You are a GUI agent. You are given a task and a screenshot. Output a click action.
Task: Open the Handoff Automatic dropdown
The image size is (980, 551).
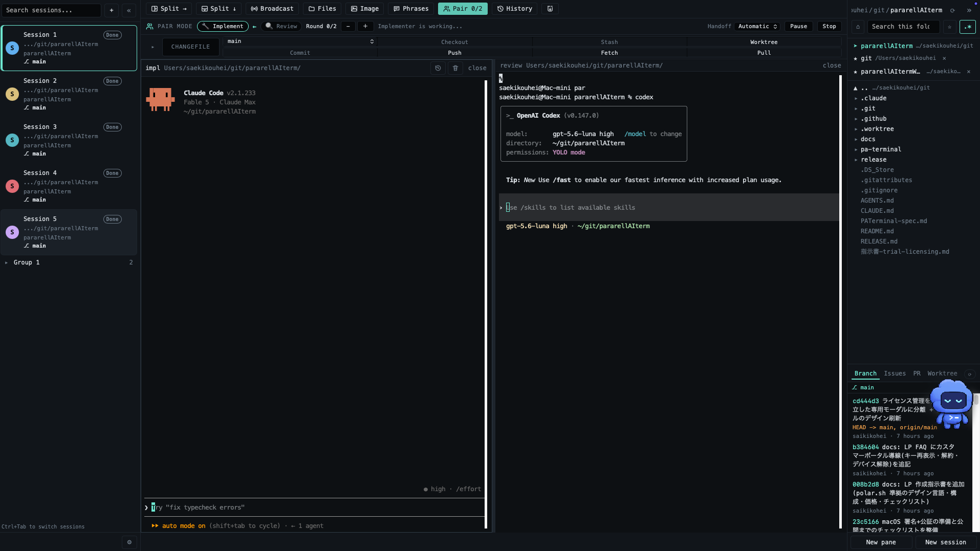tap(758, 26)
